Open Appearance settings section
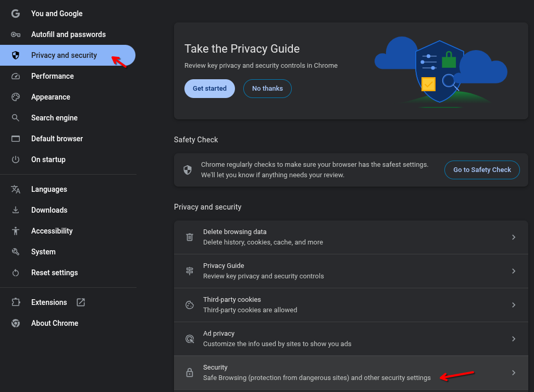This screenshot has height=392, width=534. pos(68,97)
